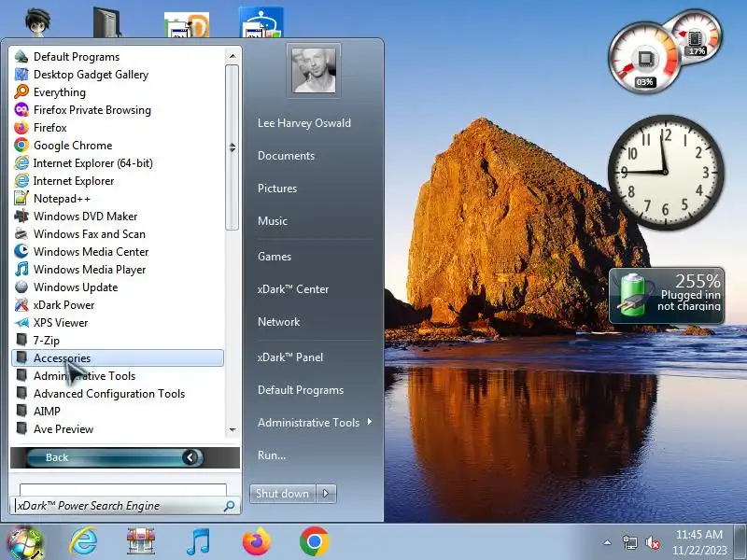Launch Chrome from the taskbar

tap(314, 541)
